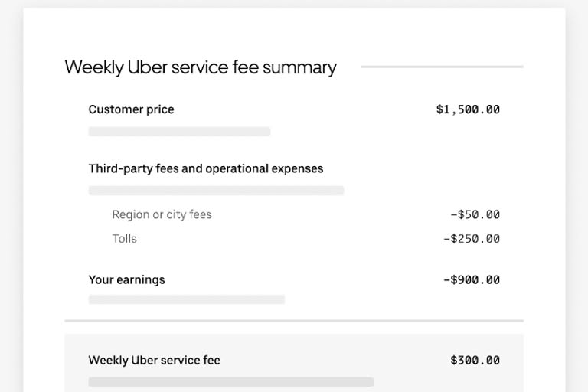Click the horizontal rule beside the summary heading
Image resolution: width=588 pixels, height=392 pixels.
tap(442, 67)
